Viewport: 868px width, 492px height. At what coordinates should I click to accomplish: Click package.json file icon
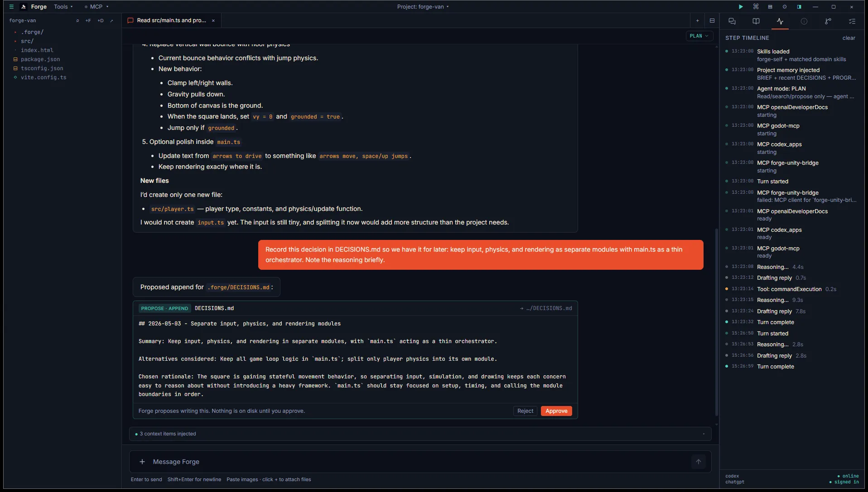pyautogui.click(x=15, y=59)
